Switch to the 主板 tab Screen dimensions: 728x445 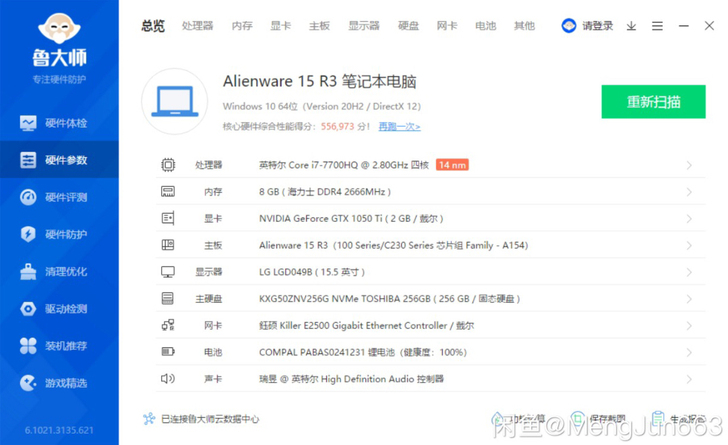click(319, 26)
